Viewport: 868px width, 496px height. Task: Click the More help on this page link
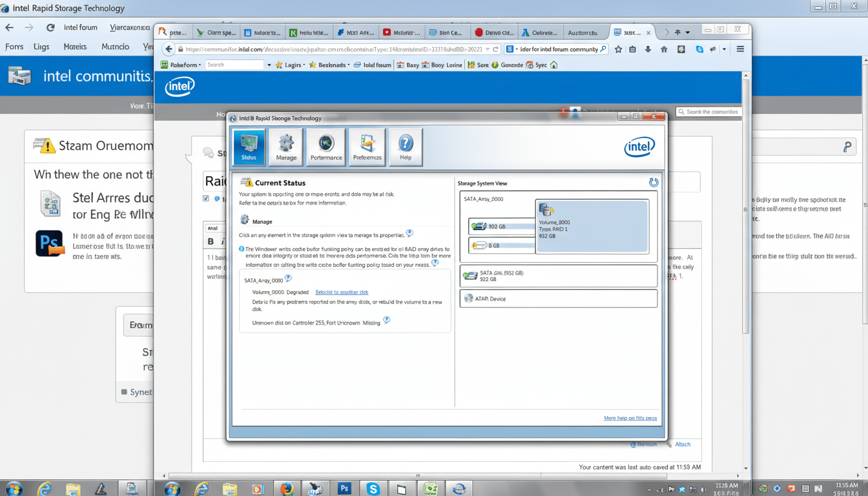pyautogui.click(x=630, y=418)
